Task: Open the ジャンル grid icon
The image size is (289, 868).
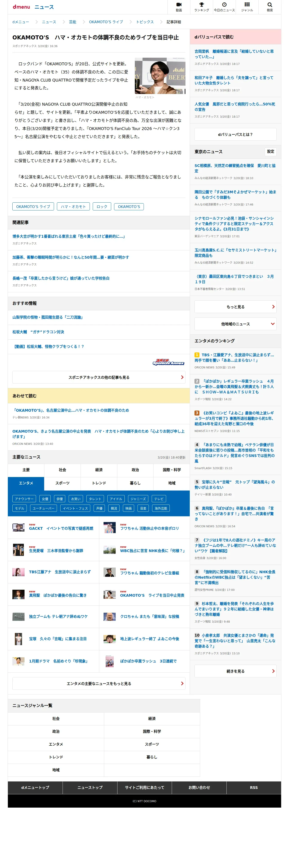Action: pos(247,7)
